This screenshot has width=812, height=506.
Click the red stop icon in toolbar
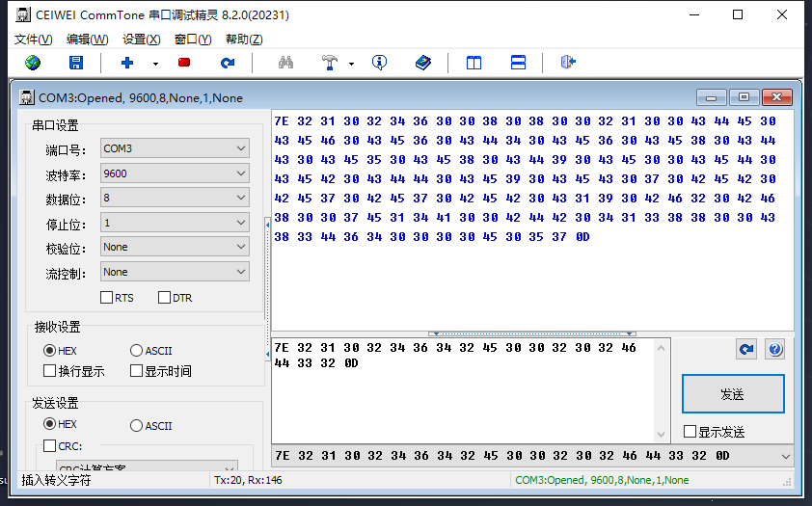coord(184,63)
